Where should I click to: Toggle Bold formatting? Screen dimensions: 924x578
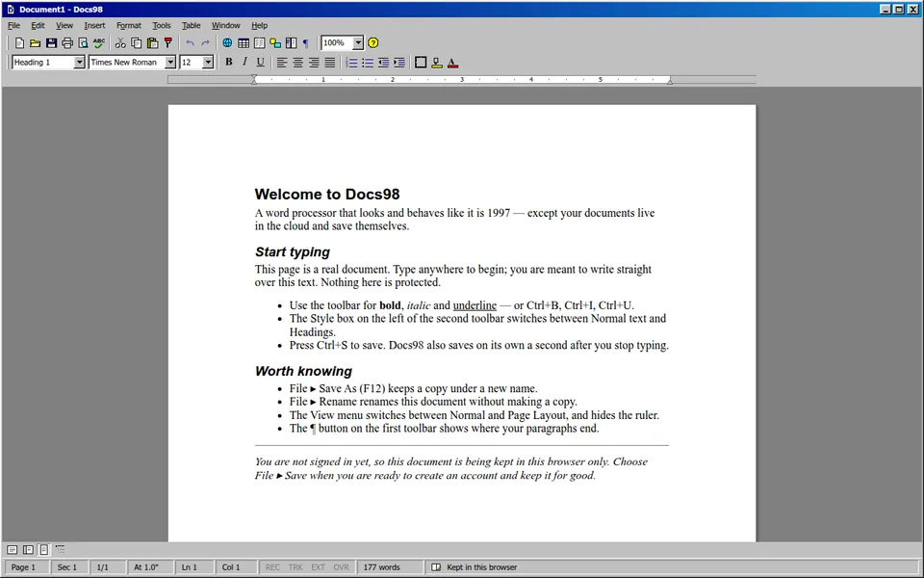point(229,63)
